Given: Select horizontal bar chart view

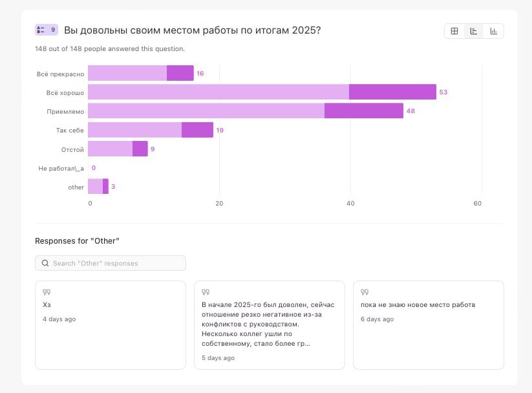Looking at the screenshot, I should click(474, 31).
